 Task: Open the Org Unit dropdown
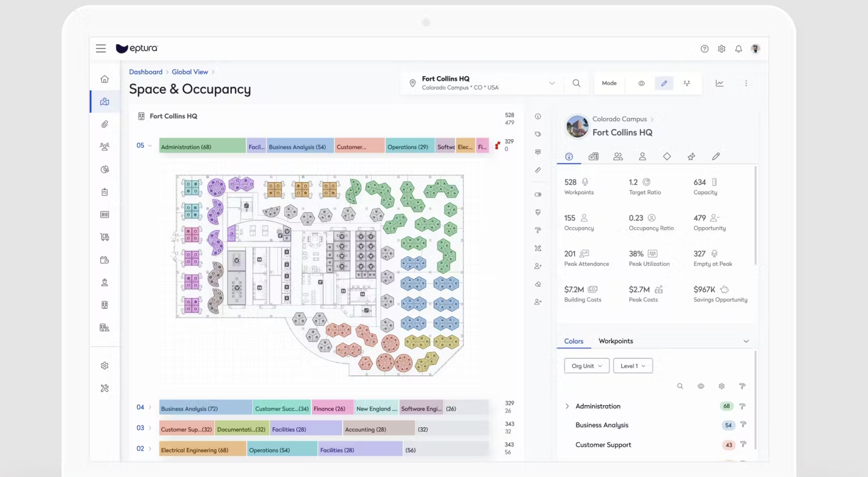[586, 366]
